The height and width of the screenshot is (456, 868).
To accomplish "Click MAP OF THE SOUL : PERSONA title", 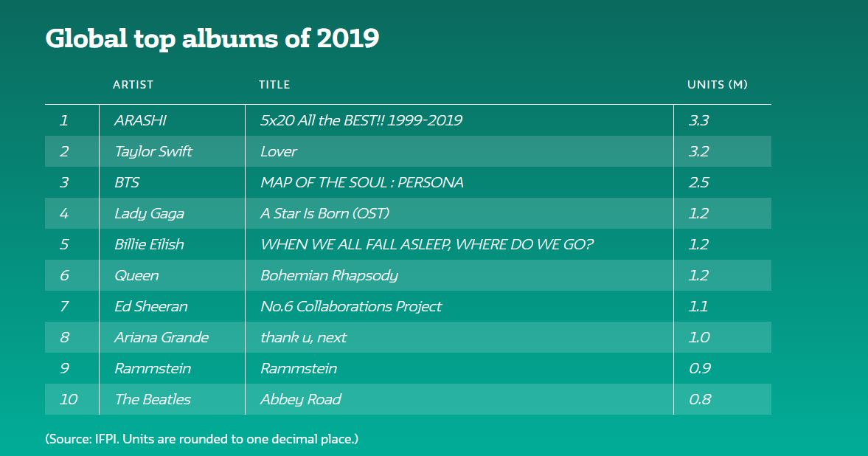I will pos(362,182).
